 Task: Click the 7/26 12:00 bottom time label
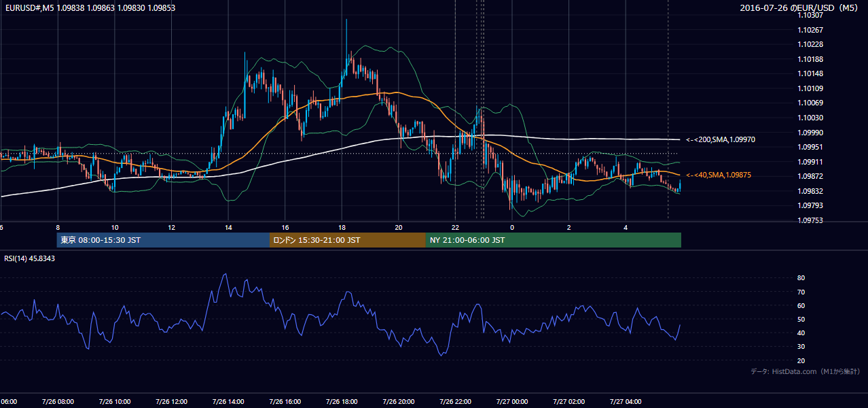click(x=171, y=401)
